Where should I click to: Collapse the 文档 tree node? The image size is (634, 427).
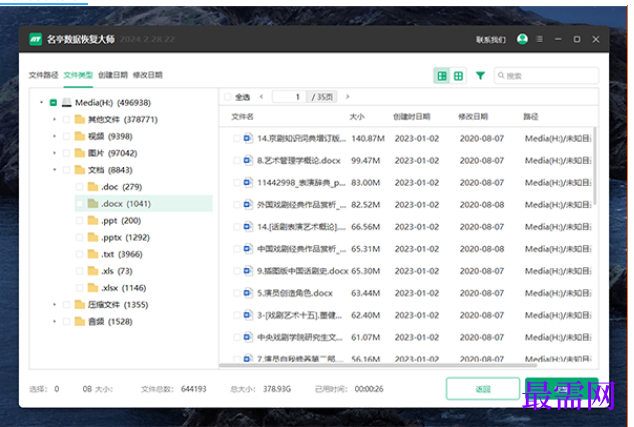click(x=54, y=170)
